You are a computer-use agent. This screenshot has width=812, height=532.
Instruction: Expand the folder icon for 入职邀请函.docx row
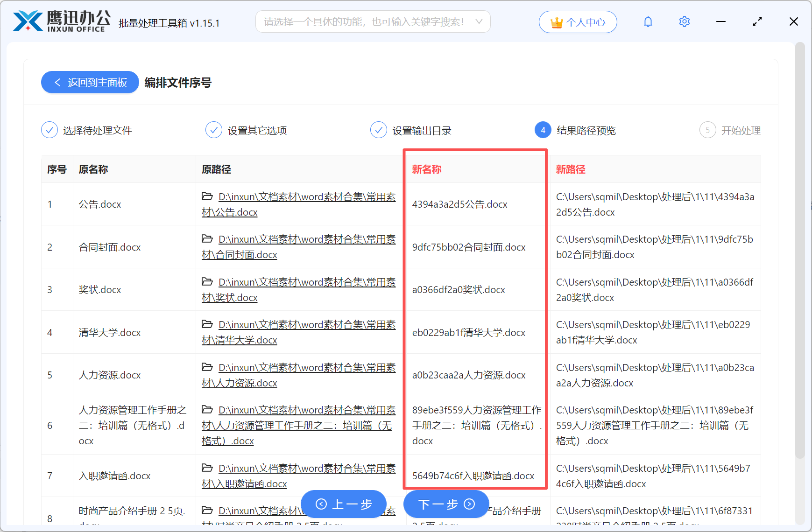coord(207,468)
